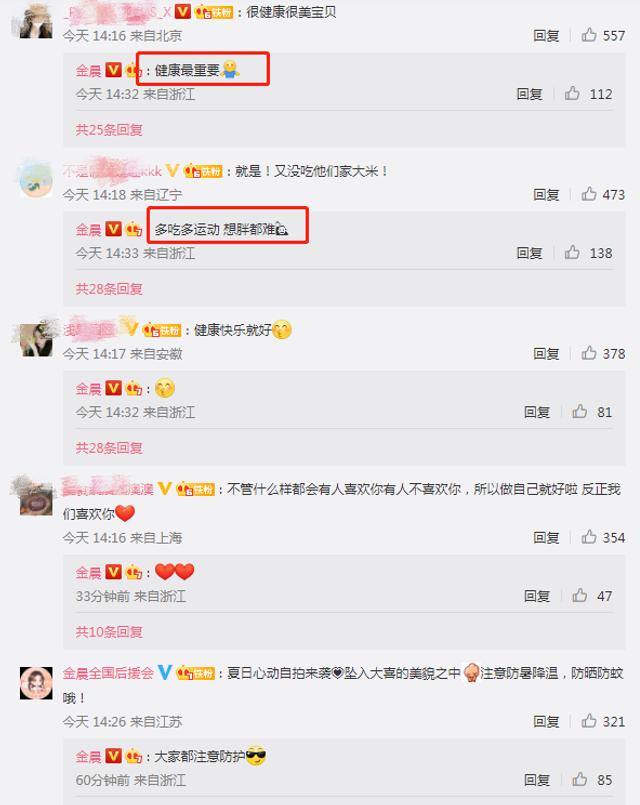
Task: Open 金晨全国后援会 avatar picture
Action: [36, 683]
